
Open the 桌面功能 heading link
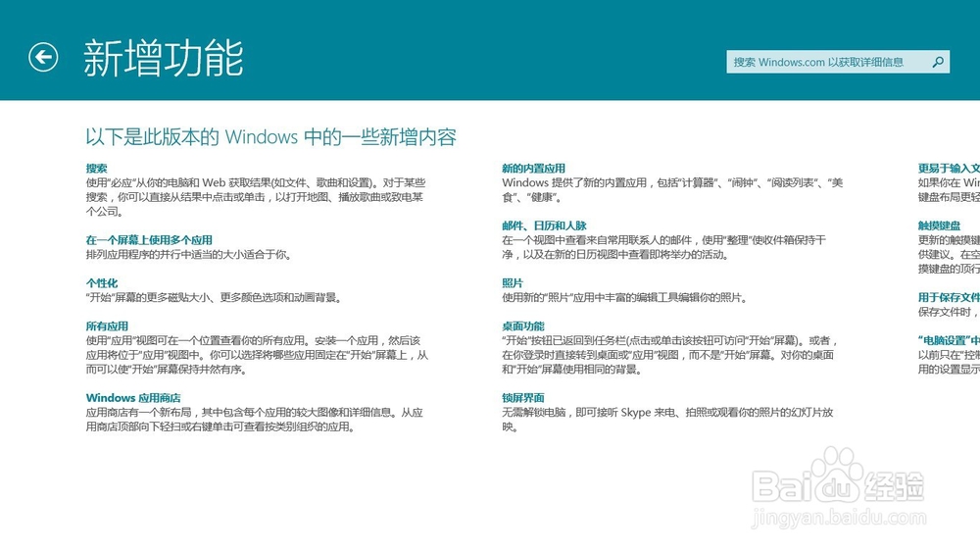[x=522, y=326]
